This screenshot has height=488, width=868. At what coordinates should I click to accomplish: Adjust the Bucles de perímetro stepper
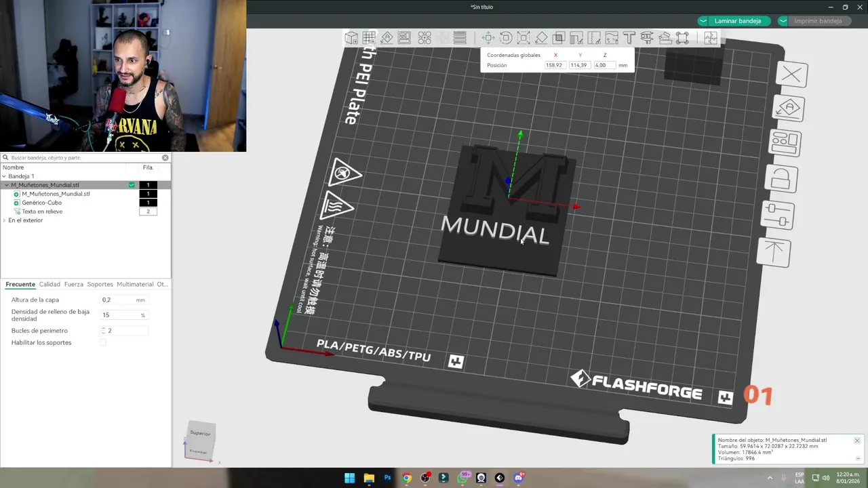pos(103,331)
